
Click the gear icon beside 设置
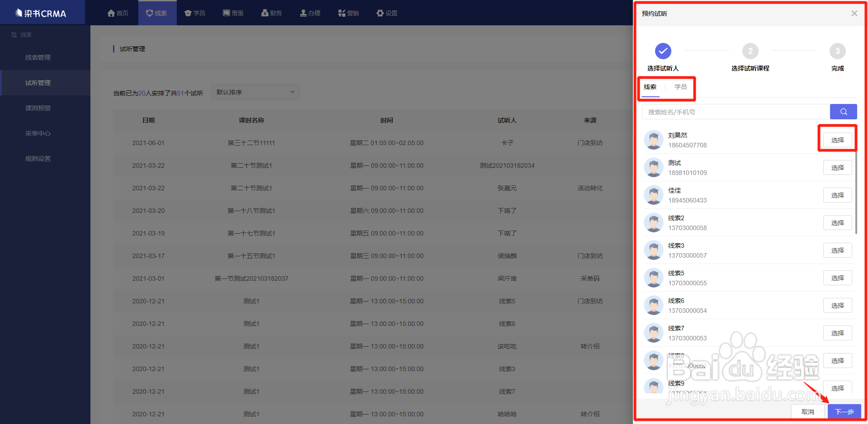tap(380, 13)
